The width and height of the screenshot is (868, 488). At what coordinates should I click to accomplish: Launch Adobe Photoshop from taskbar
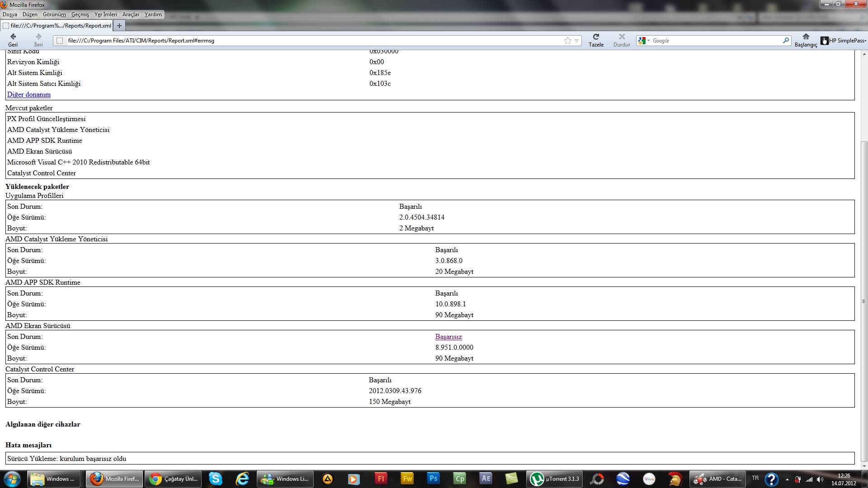tap(433, 479)
